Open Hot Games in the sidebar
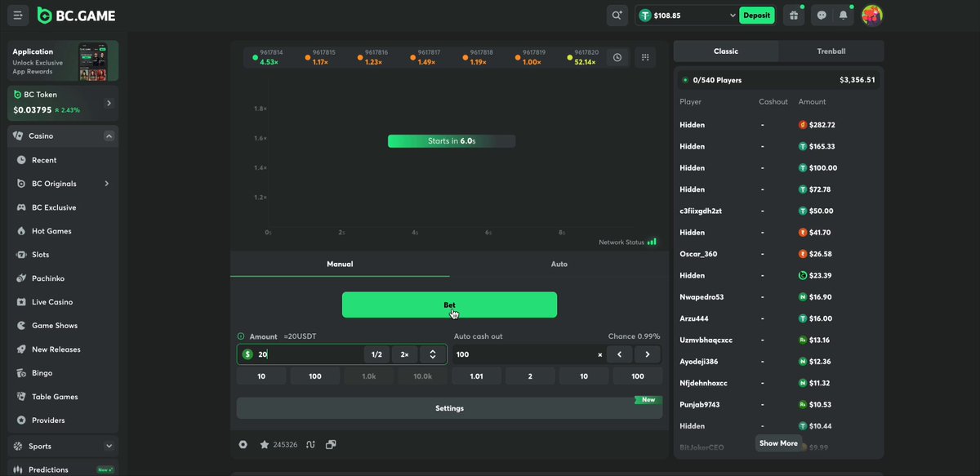The width and height of the screenshot is (980, 476). click(x=63, y=231)
